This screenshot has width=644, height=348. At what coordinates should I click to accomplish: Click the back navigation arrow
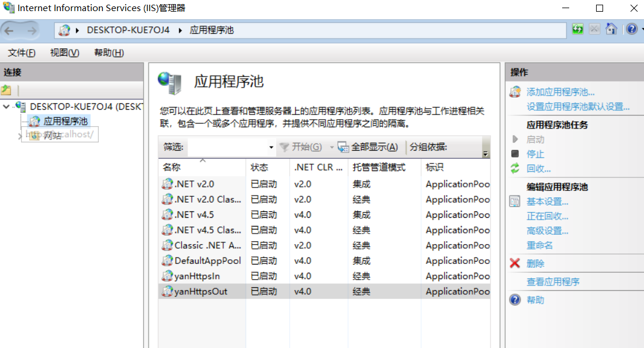(x=9, y=30)
